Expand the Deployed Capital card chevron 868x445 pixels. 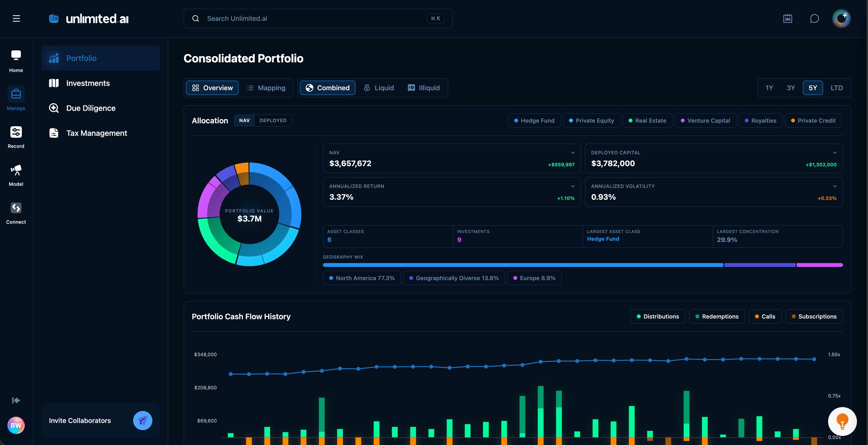[835, 153]
